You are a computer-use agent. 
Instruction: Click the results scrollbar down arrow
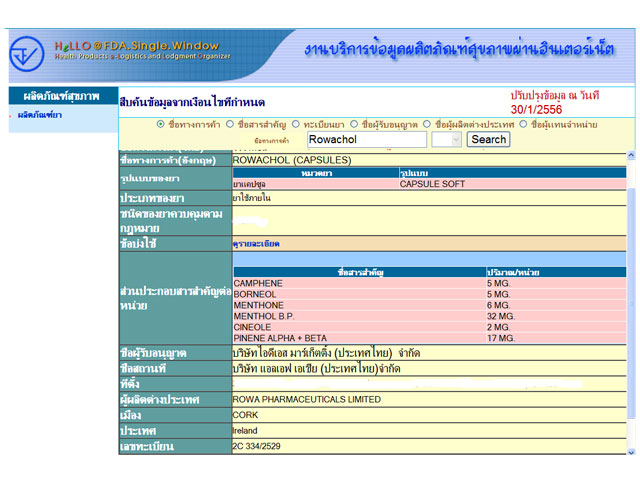tap(631, 451)
